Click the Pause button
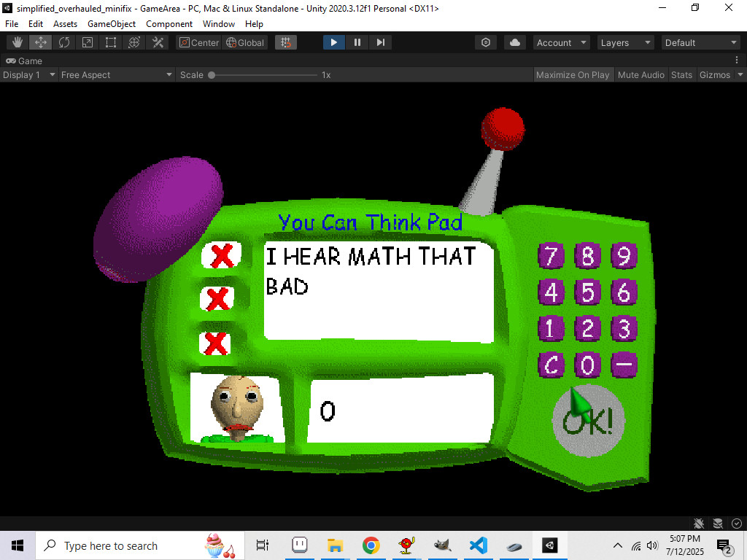Image resolution: width=747 pixels, height=560 pixels. 357,42
